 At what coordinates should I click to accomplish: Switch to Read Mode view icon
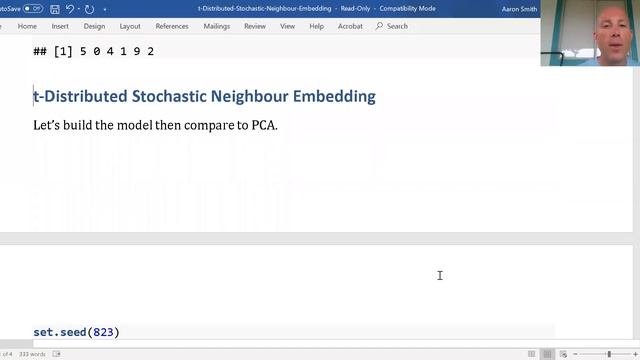pos(531,354)
